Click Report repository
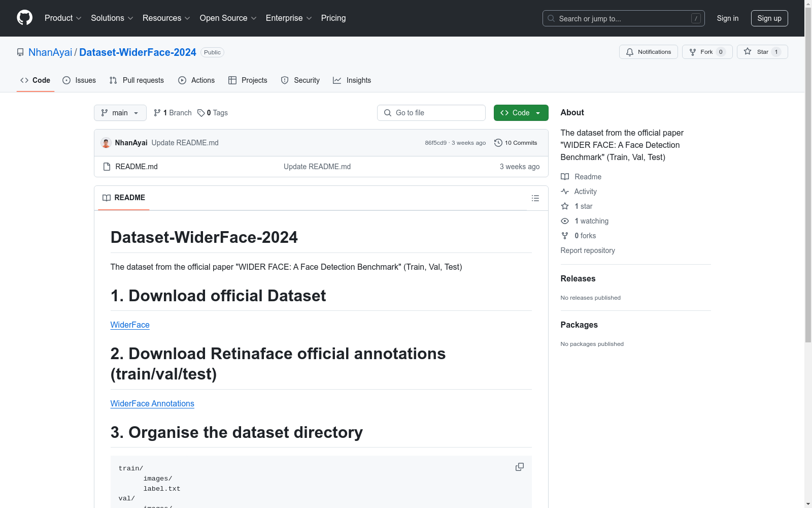The image size is (812, 508). (x=588, y=250)
